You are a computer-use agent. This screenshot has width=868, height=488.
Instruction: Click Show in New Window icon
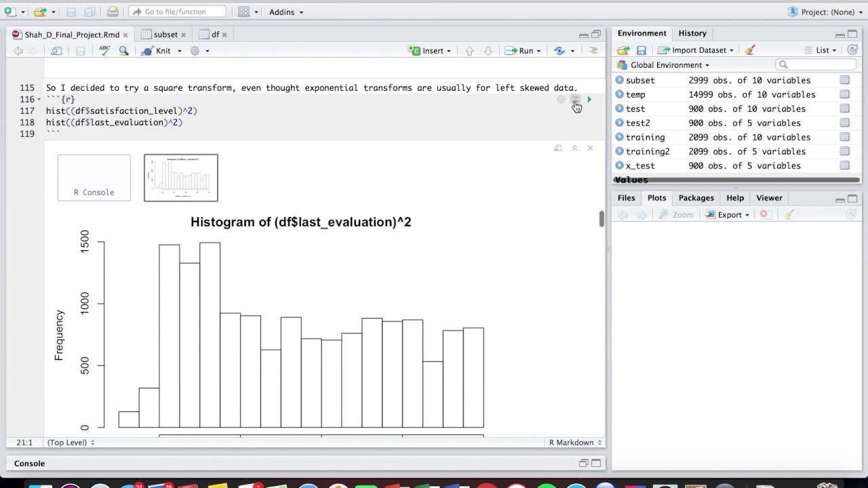(57, 51)
